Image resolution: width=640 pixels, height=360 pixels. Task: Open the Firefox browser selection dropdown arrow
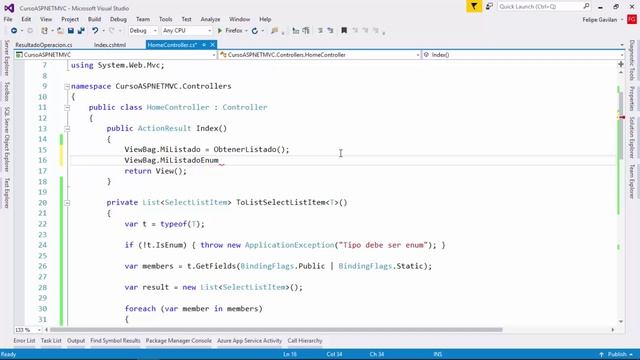[246, 31]
